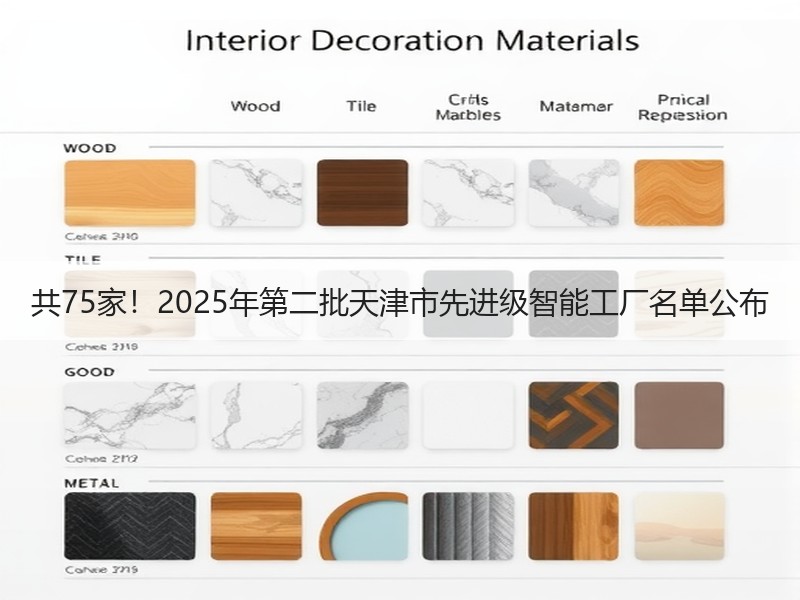Click the light wood swatch in WOOD row
Viewport: 800px width, 600px height.
130,193
